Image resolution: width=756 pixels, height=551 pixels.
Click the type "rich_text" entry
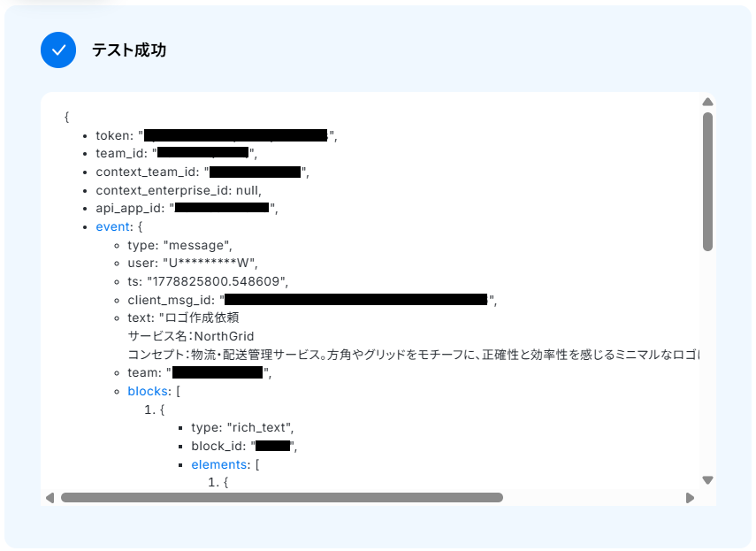tap(242, 427)
